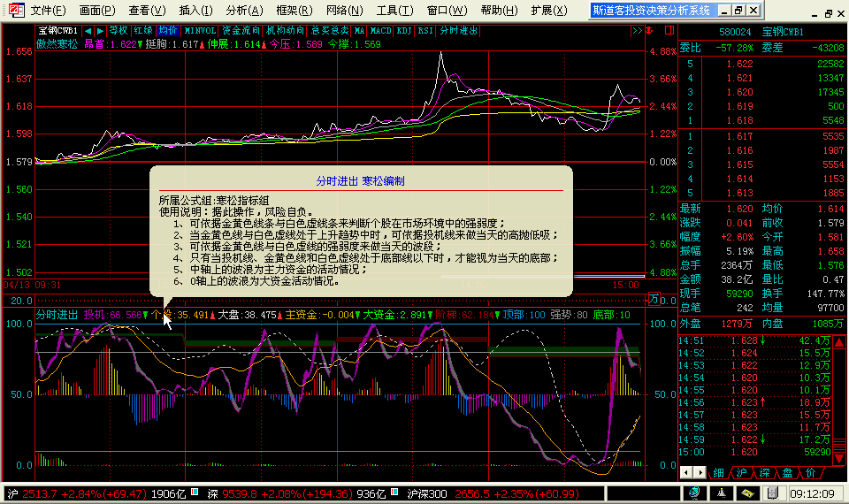Open the 工具(T) menu
This screenshot has height=504, width=849.
click(x=394, y=11)
